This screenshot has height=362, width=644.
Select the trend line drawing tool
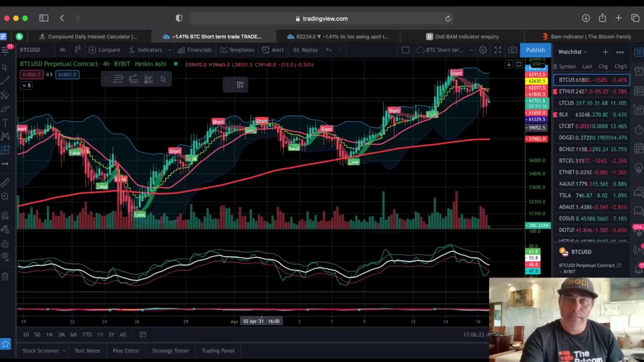(x=5, y=81)
